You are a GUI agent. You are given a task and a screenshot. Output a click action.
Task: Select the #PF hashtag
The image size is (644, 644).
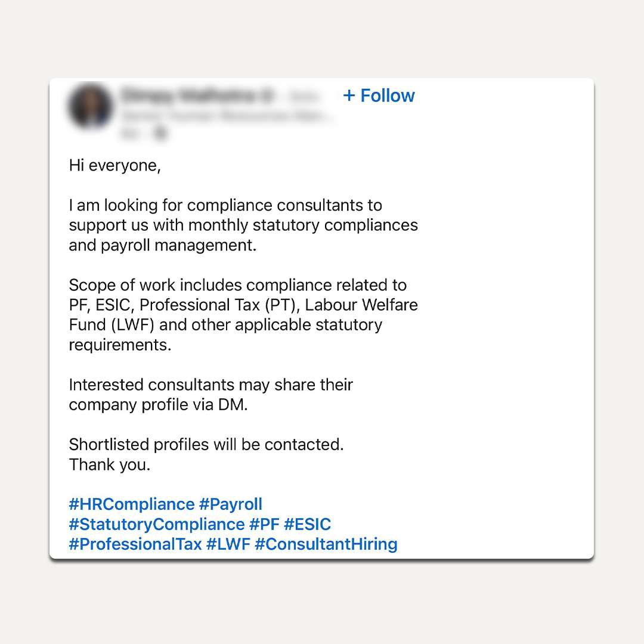264,525
